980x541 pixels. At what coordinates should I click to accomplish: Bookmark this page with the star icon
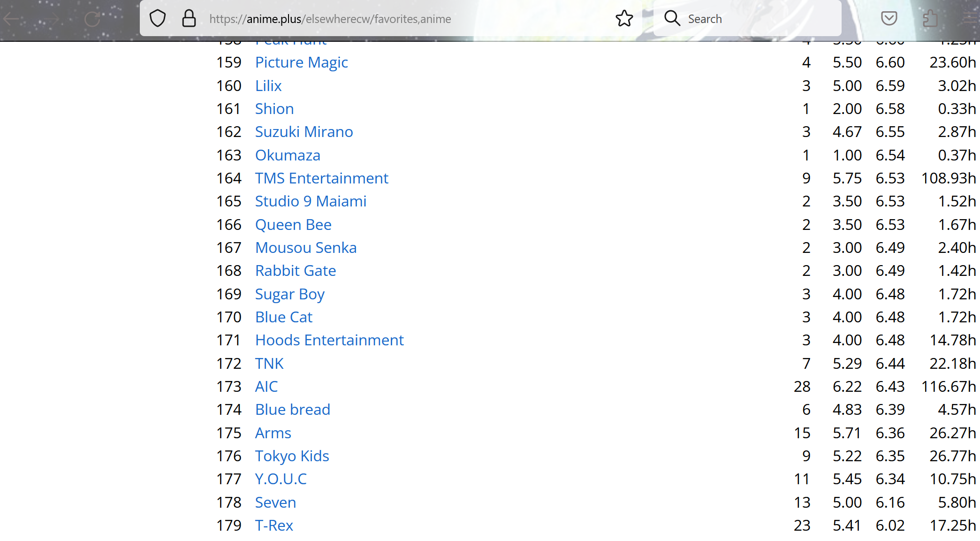pos(624,19)
